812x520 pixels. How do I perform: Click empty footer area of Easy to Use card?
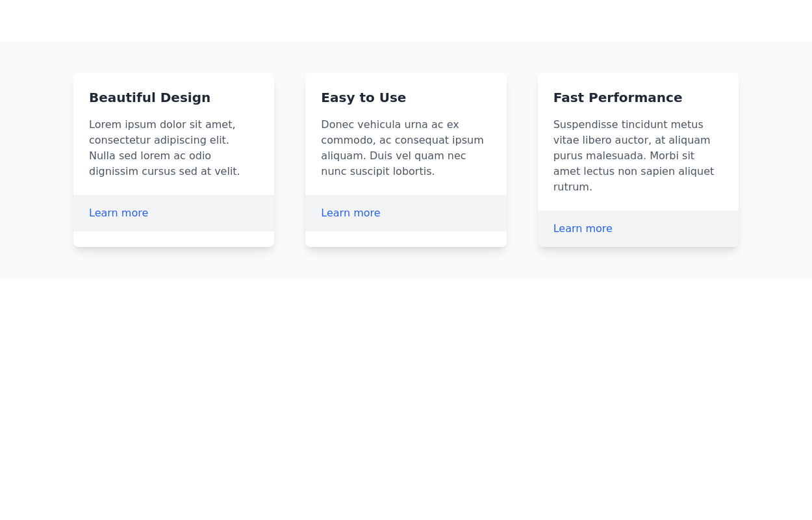click(448, 213)
